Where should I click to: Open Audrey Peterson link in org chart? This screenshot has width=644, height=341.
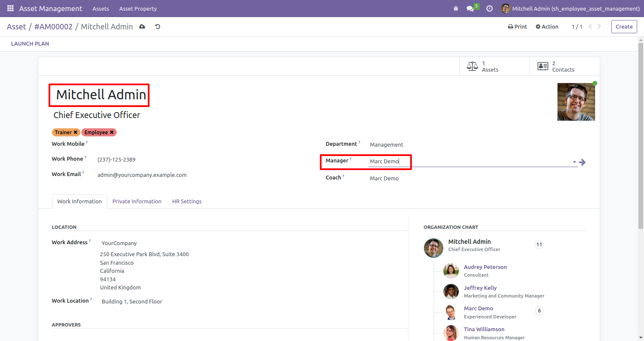(485, 267)
